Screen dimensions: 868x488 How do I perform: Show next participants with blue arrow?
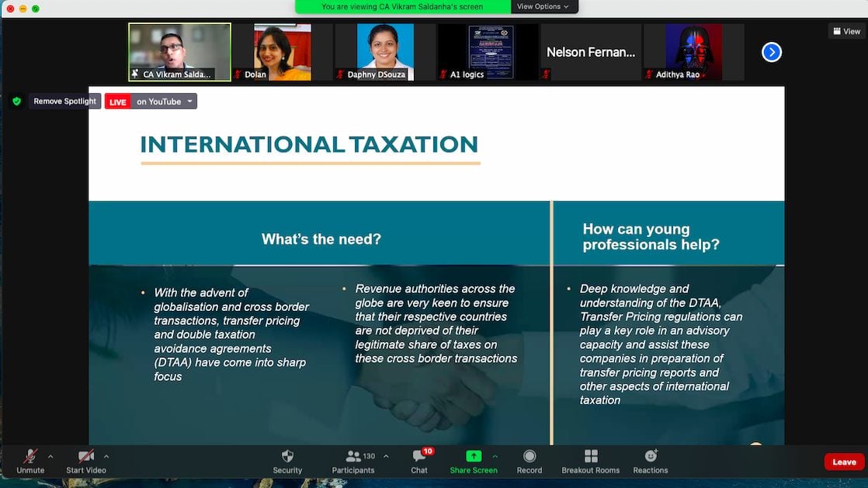pyautogui.click(x=771, y=52)
